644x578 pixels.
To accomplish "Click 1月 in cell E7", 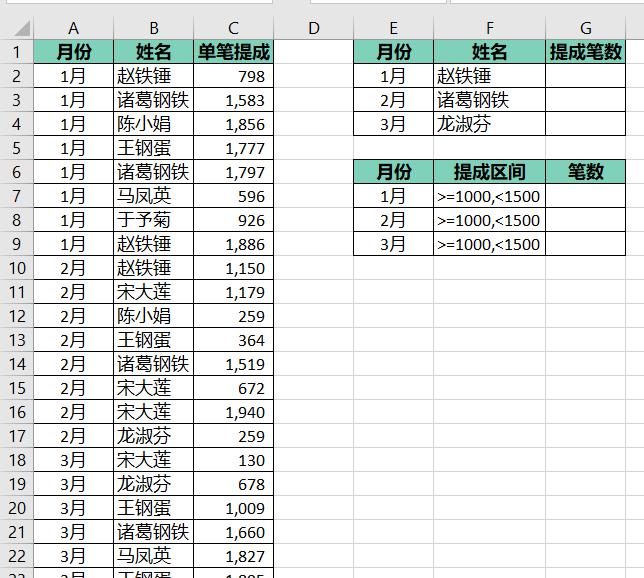I will click(393, 196).
